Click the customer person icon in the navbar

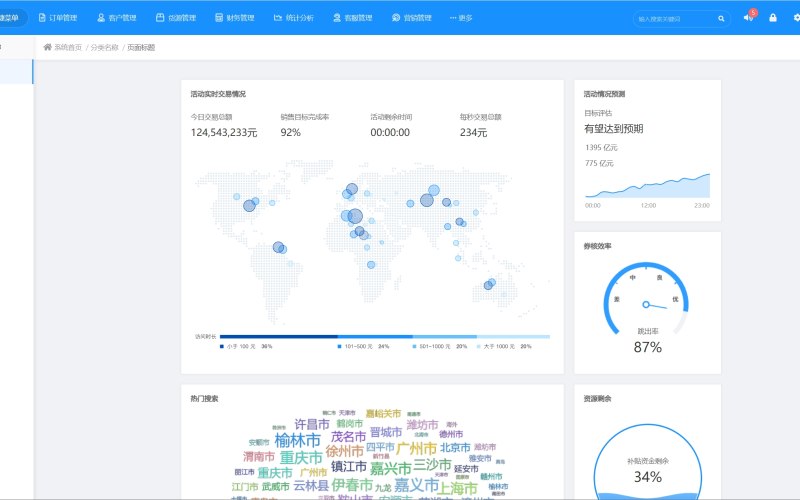(x=101, y=18)
